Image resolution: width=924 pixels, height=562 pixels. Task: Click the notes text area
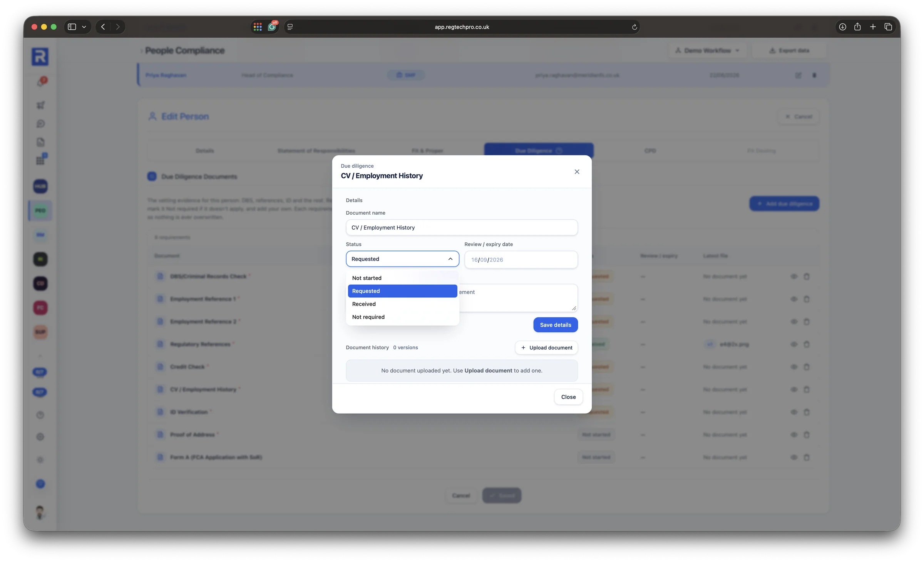pyautogui.click(x=518, y=297)
